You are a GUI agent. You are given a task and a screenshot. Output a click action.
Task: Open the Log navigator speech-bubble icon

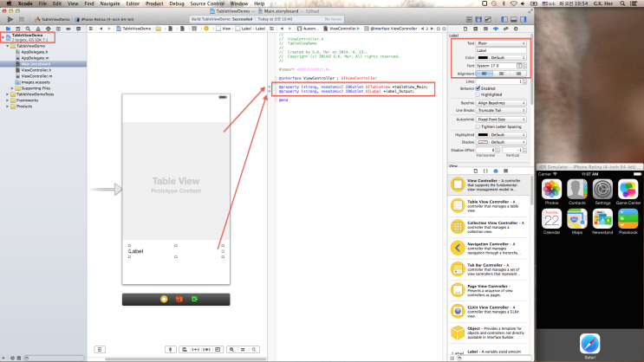(79, 29)
